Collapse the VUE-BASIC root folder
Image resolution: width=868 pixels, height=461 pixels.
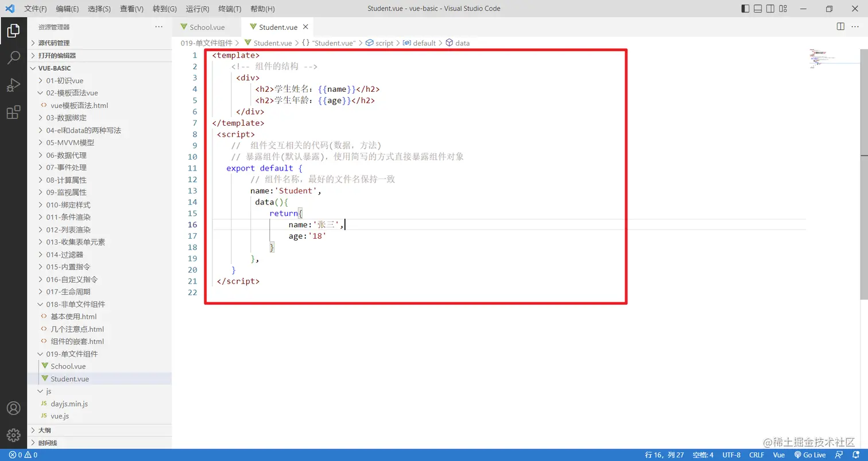pyautogui.click(x=99, y=68)
